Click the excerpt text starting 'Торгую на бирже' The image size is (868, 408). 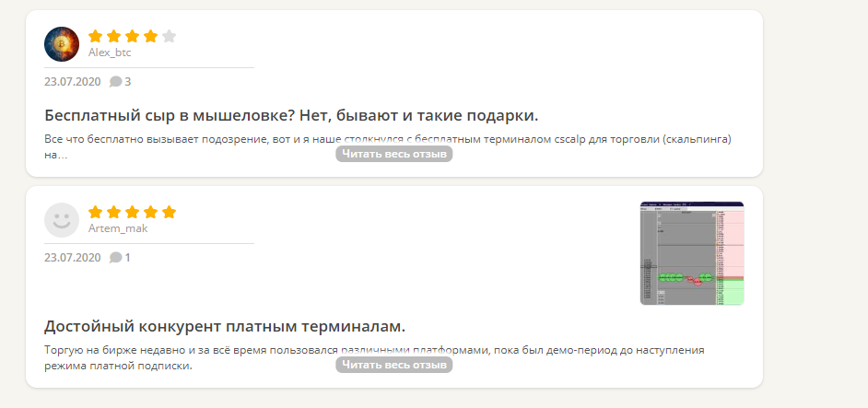pos(374,358)
